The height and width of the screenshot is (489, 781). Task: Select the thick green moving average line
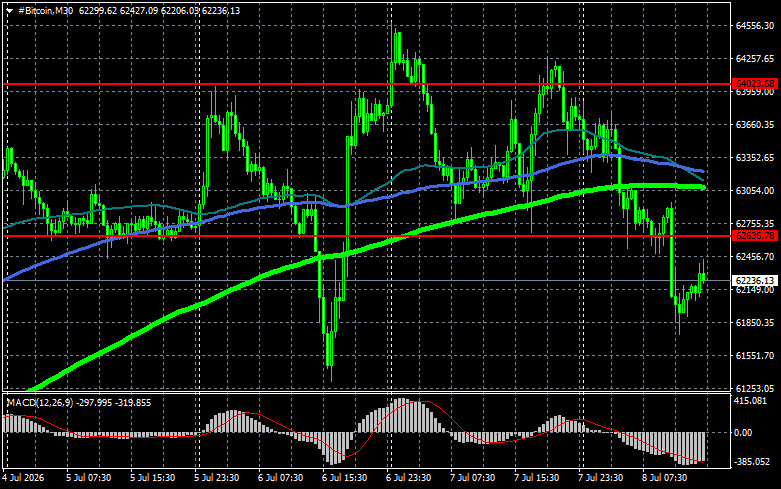[x=199, y=304]
